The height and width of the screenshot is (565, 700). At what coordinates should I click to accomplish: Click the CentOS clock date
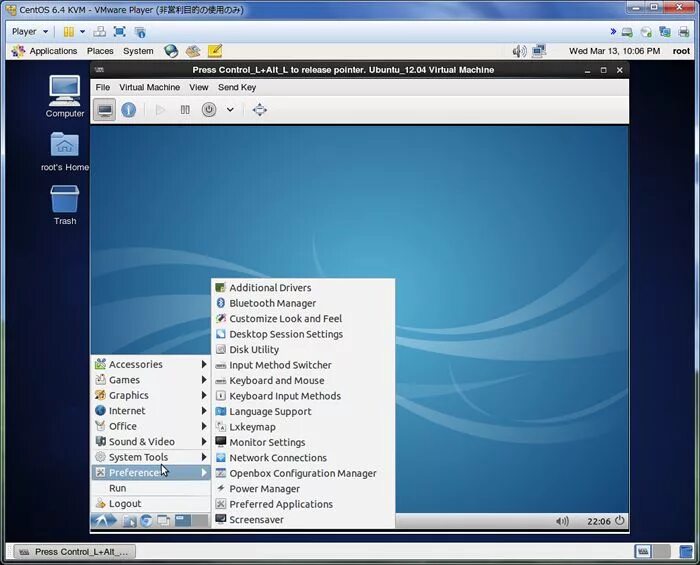point(614,51)
